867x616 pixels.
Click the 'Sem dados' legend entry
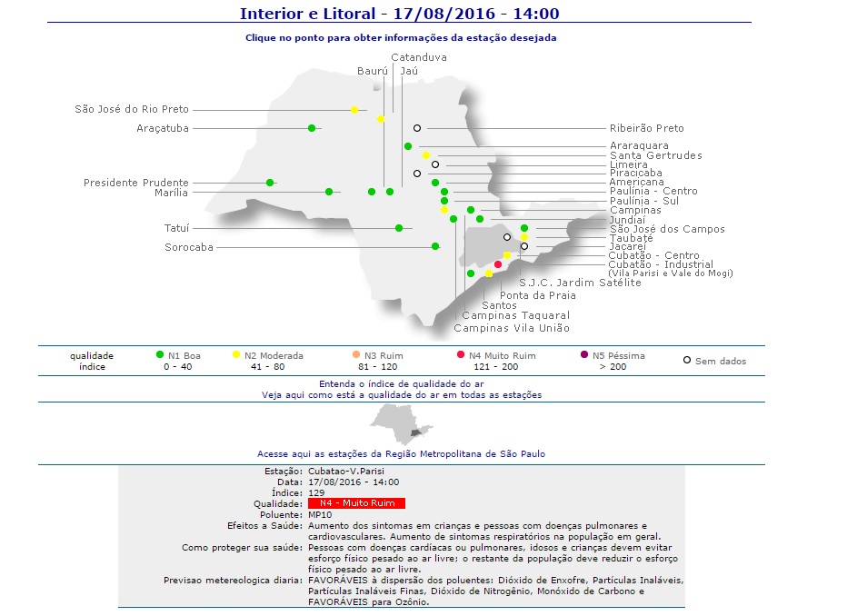pyautogui.click(x=715, y=361)
